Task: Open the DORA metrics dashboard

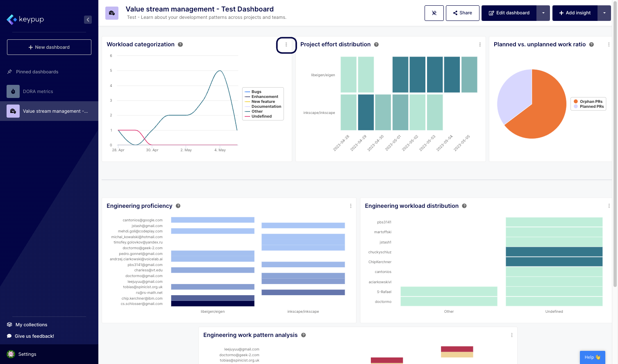Action: click(x=38, y=91)
